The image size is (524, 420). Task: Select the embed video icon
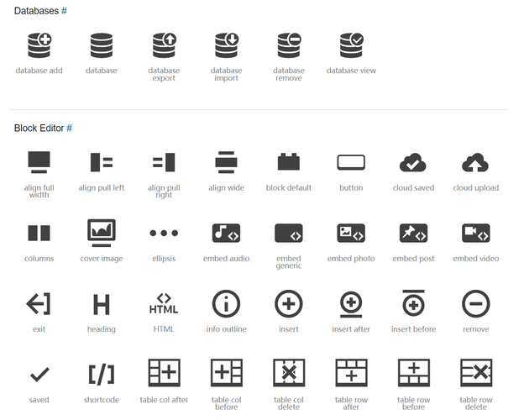tap(475, 233)
